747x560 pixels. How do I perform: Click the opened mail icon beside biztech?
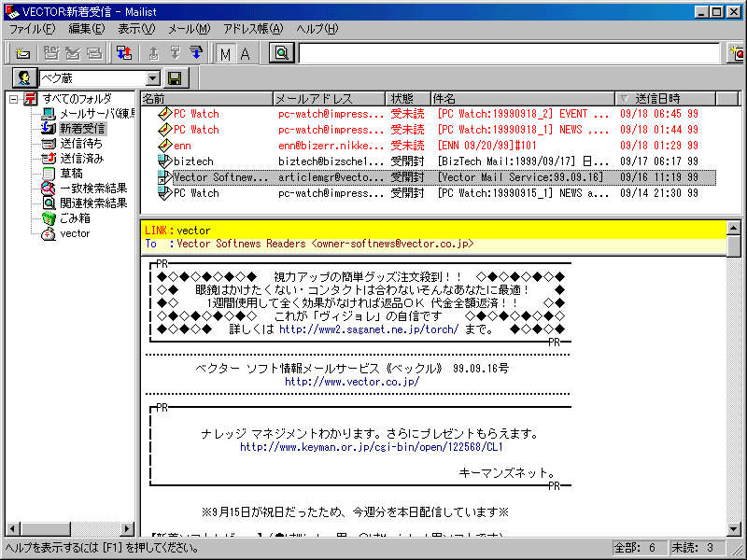coord(164,161)
